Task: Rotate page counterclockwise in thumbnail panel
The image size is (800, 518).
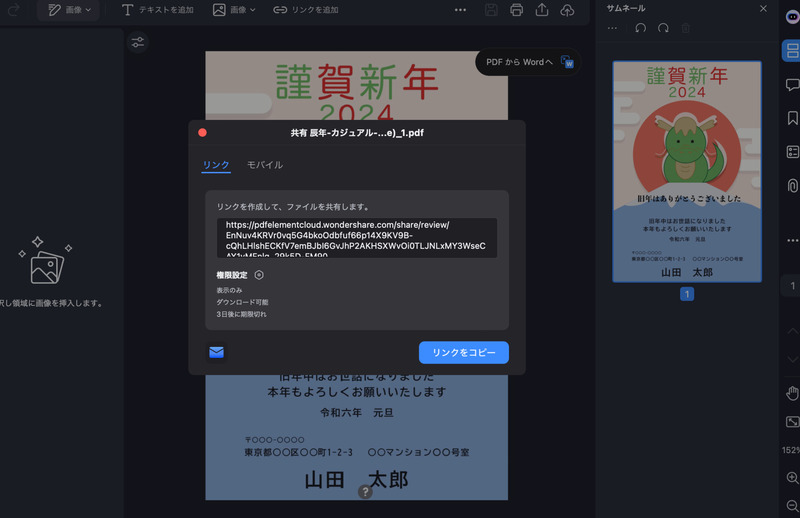Action: (640, 28)
